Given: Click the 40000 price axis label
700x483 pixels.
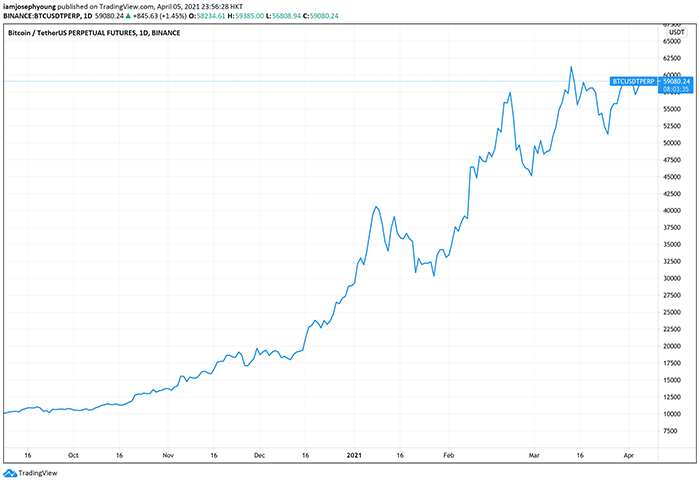Looking at the screenshot, I should 672,210.
